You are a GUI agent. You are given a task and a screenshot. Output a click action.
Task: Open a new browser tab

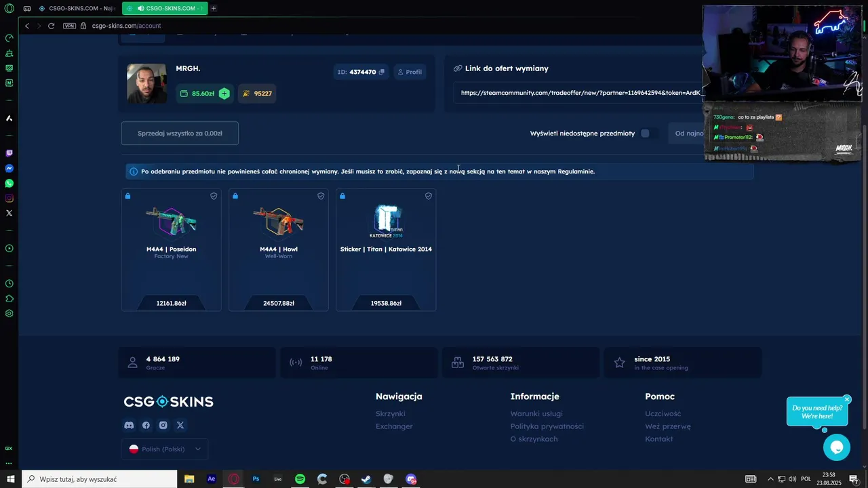coord(214,9)
